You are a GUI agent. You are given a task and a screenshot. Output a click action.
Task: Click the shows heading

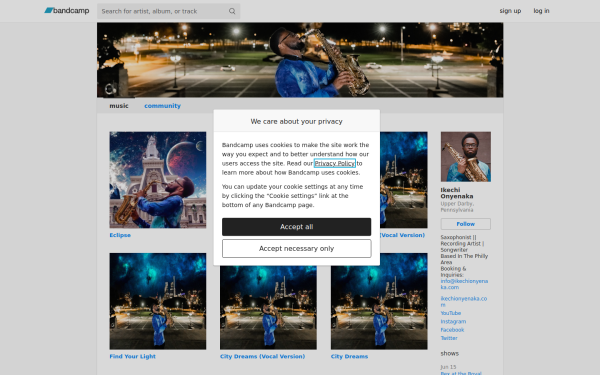pos(450,353)
